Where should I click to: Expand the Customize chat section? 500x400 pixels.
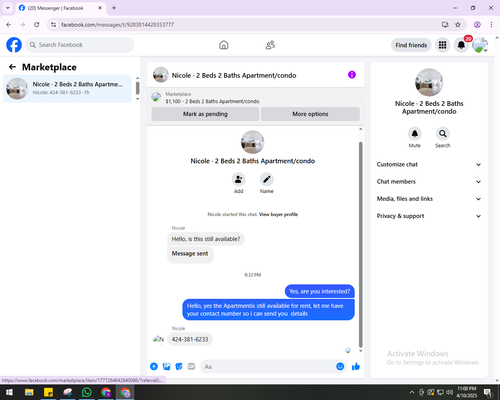tap(429, 164)
